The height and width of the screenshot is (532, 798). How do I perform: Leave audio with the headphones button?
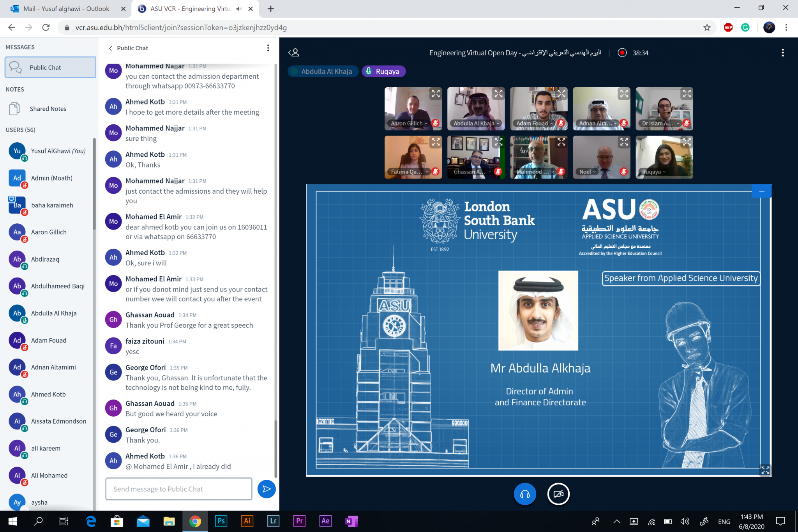pos(525,494)
